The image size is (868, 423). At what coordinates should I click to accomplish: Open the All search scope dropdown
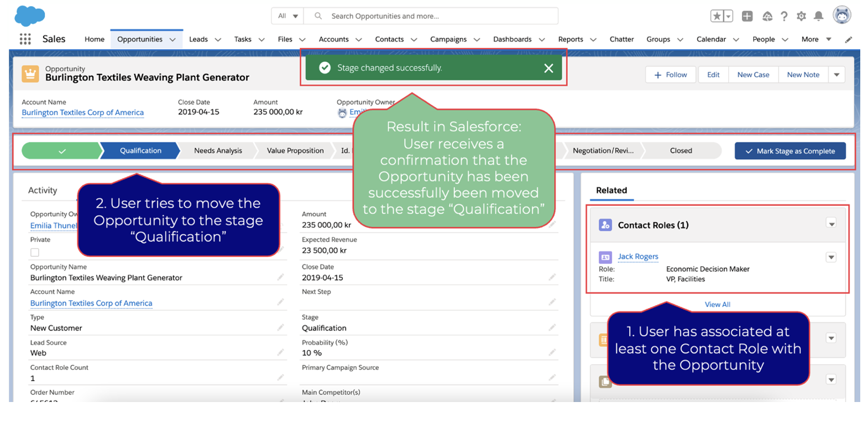click(x=288, y=16)
